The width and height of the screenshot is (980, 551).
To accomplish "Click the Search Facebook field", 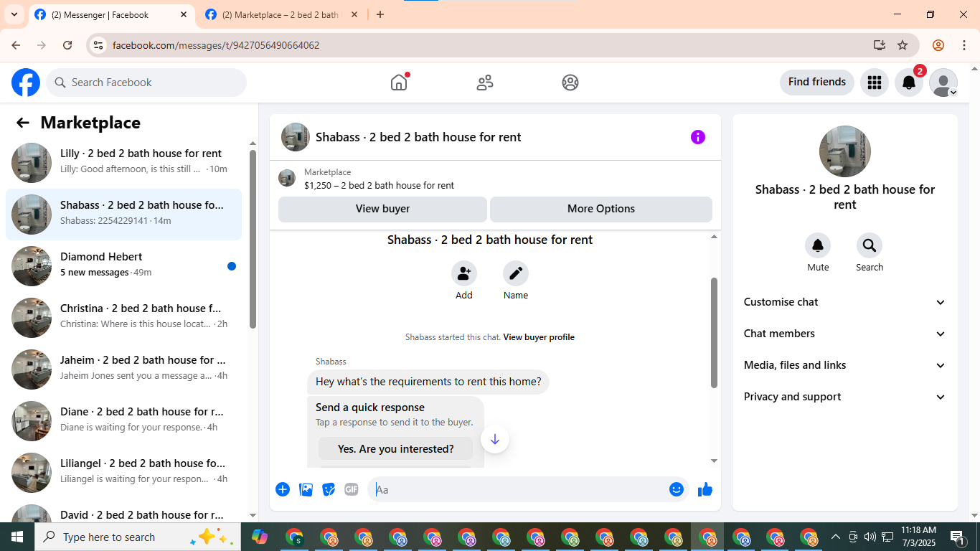I will pos(146,83).
